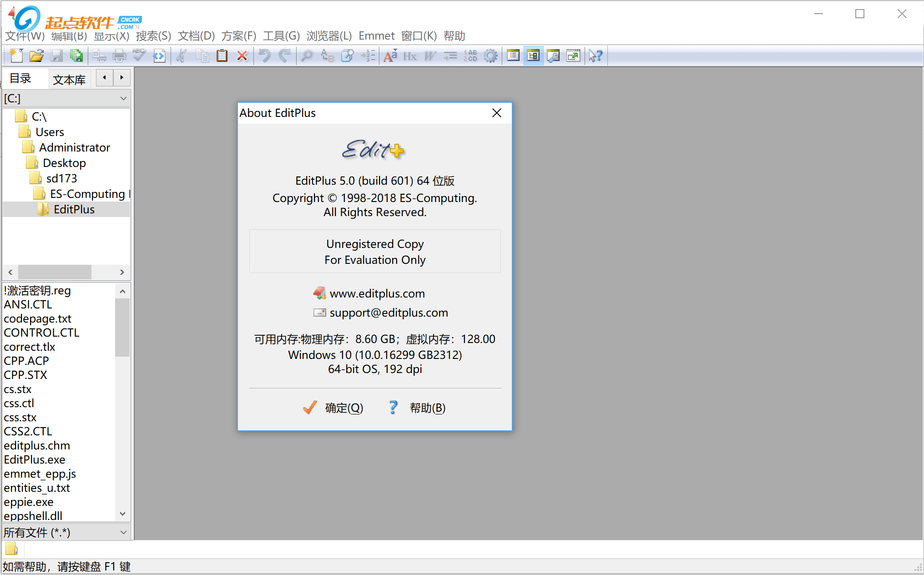The height and width of the screenshot is (575, 924).
Task: Switch to the 文本库 tab
Action: click(69, 80)
